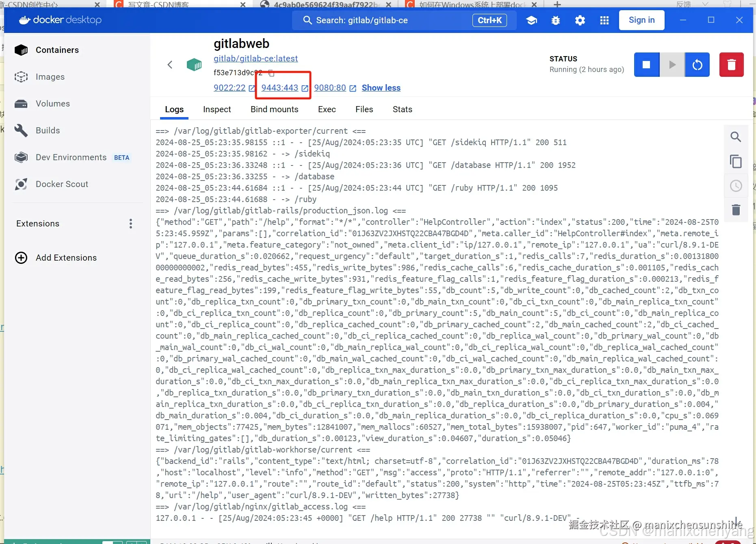Screen dimensions: 756x544
Task: Go back to the containers list
Action: pyautogui.click(x=170, y=65)
